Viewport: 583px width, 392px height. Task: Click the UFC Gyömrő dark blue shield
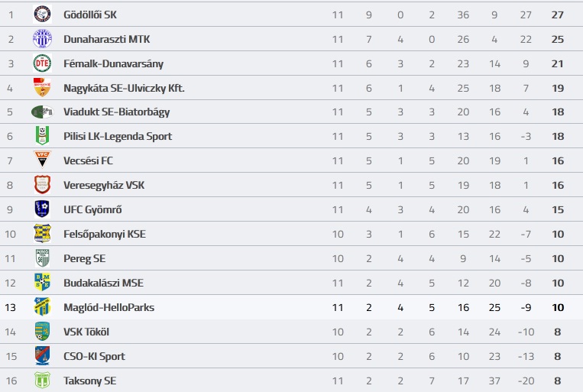[x=42, y=209]
